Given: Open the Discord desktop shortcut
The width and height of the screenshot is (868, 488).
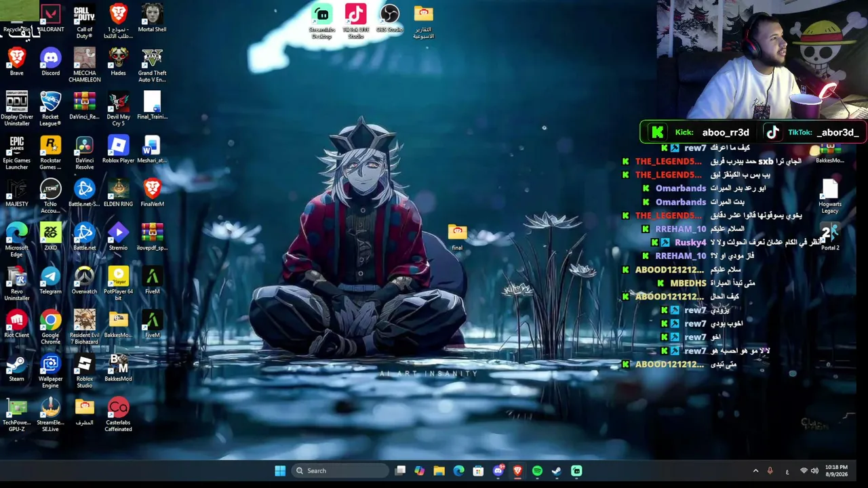Looking at the screenshot, I should coord(51,62).
